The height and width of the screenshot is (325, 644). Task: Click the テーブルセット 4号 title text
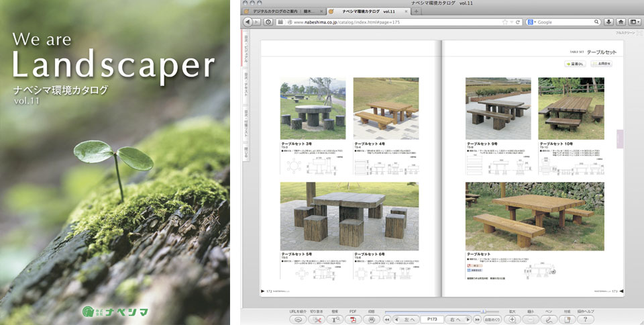[370, 144]
